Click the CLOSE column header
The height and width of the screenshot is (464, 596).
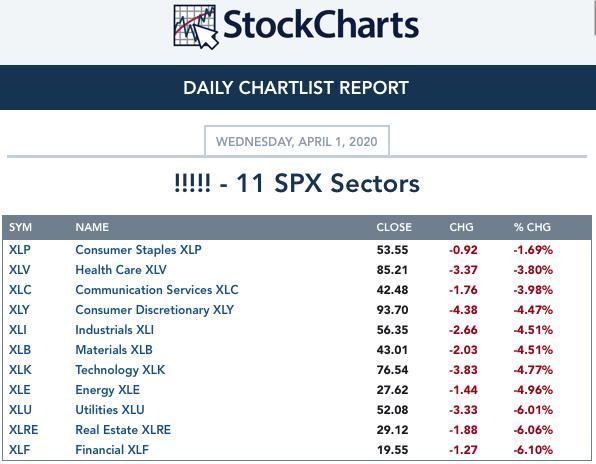tap(394, 227)
